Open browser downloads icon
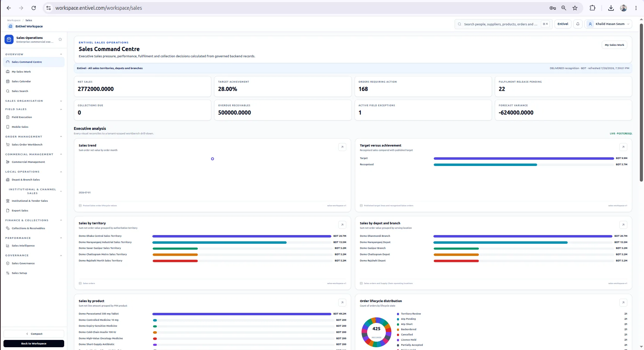The width and height of the screenshot is (644, 350). coord(611,8)
